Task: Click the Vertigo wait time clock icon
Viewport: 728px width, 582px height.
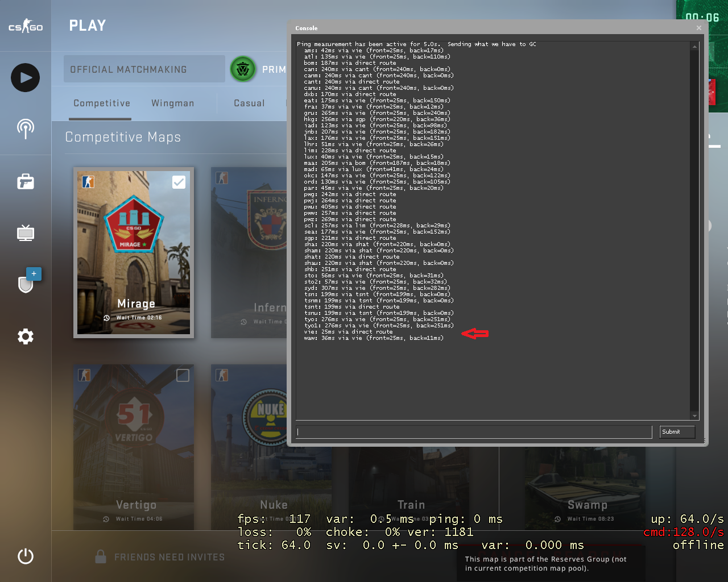Action: point(106,519)
